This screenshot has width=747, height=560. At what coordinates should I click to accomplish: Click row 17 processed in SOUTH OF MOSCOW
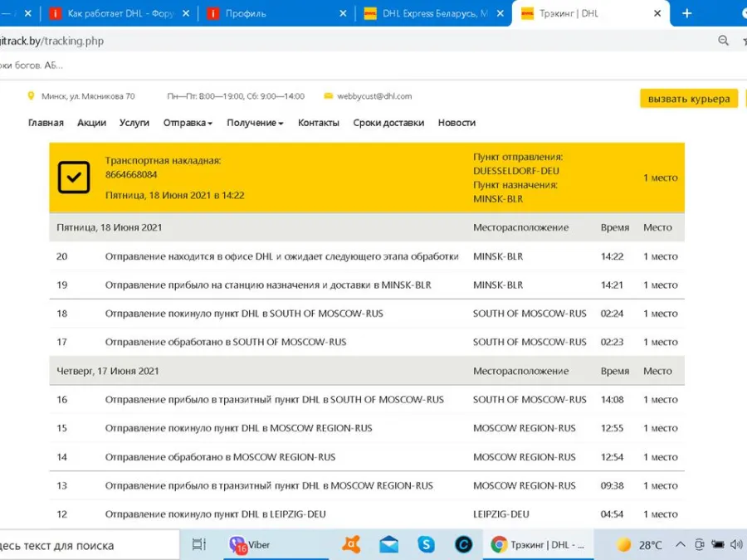click(225, 342)
